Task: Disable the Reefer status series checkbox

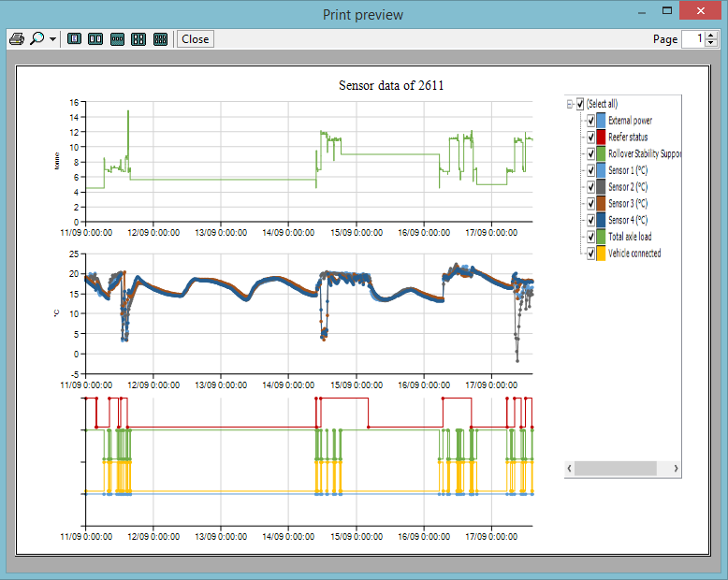Action: (x=590, y=138)
